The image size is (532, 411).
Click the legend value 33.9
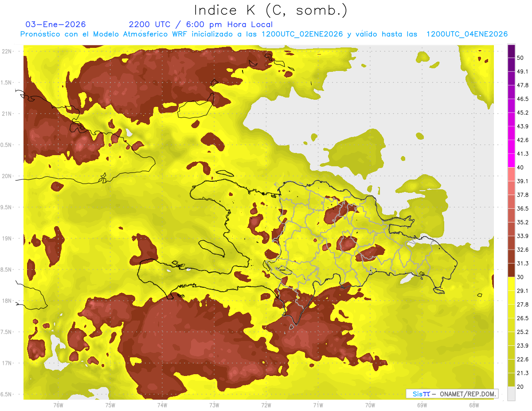click(523, 236)
